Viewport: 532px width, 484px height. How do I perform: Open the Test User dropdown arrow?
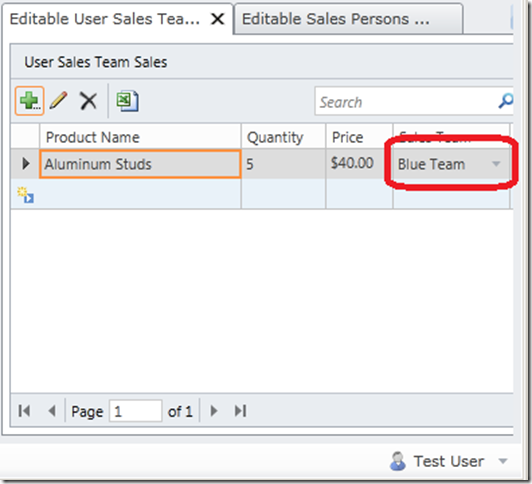(503, 461)
